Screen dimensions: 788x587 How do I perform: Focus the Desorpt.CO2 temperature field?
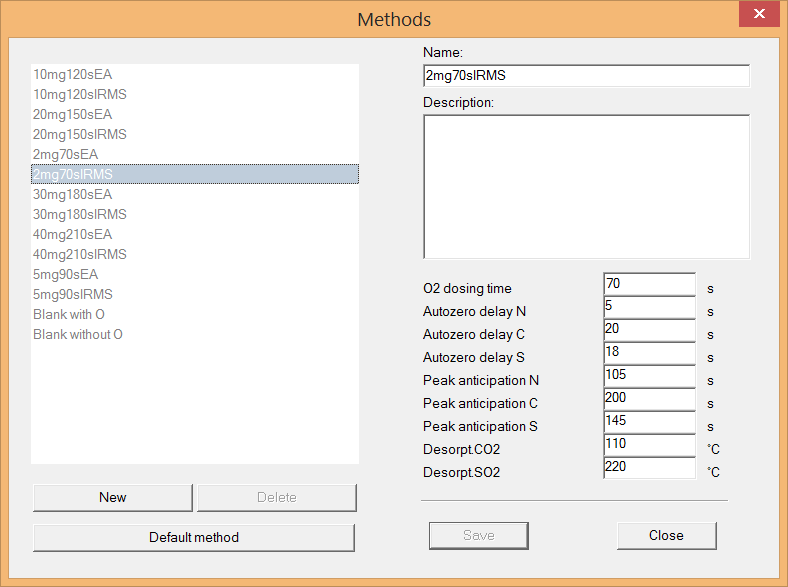tap(649, 445)
